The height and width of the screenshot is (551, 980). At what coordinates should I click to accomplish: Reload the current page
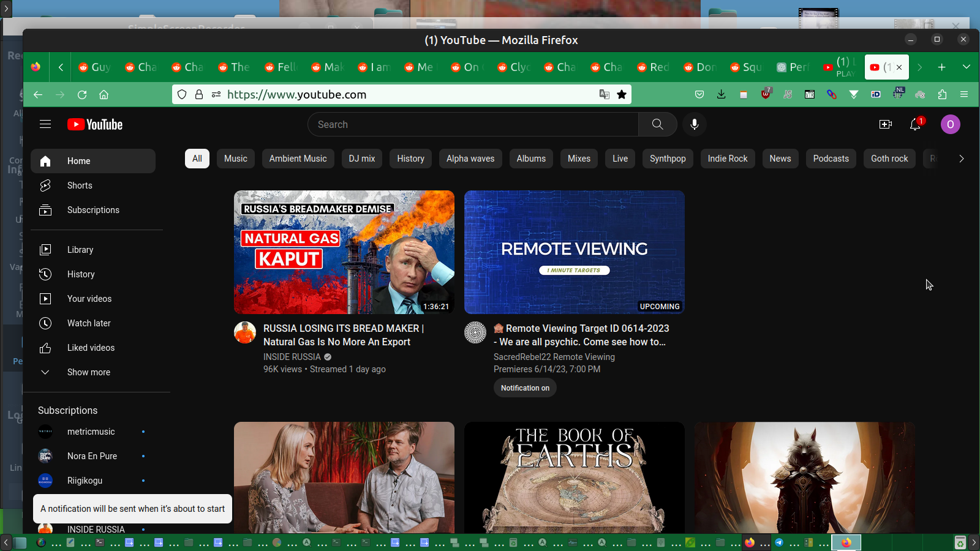coord(82,94)
